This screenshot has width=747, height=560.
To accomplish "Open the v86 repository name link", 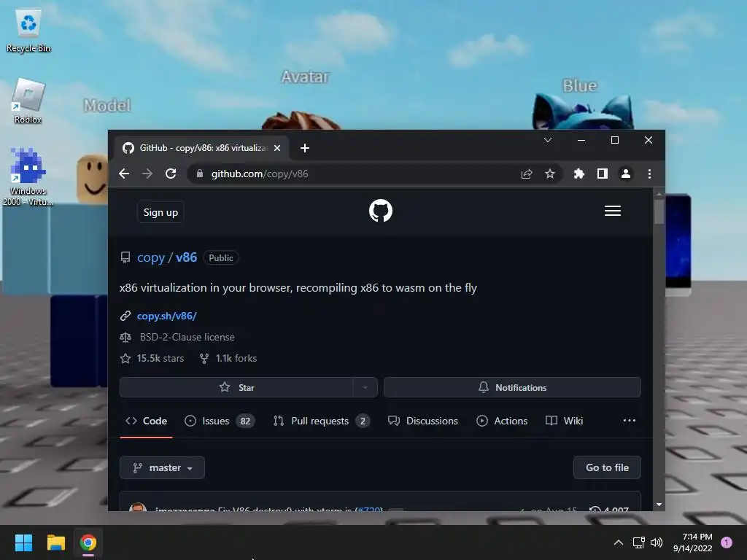I will click(186, 257).
